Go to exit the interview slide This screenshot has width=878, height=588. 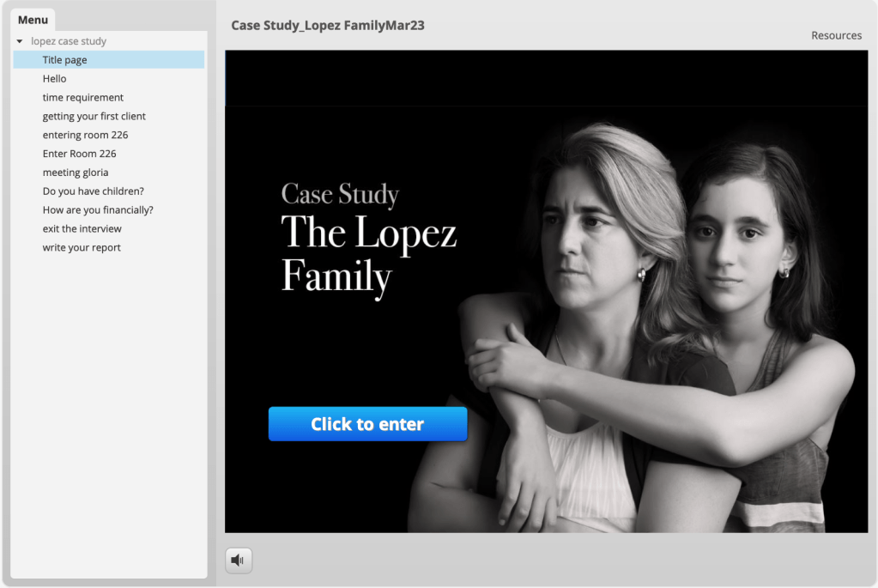(82, 229)
